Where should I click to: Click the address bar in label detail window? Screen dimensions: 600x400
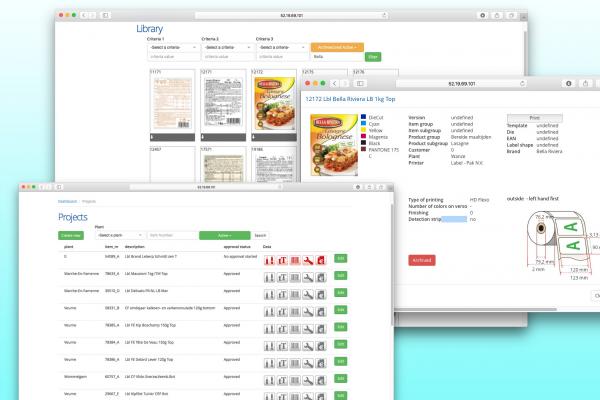click(x=461, y=83)
